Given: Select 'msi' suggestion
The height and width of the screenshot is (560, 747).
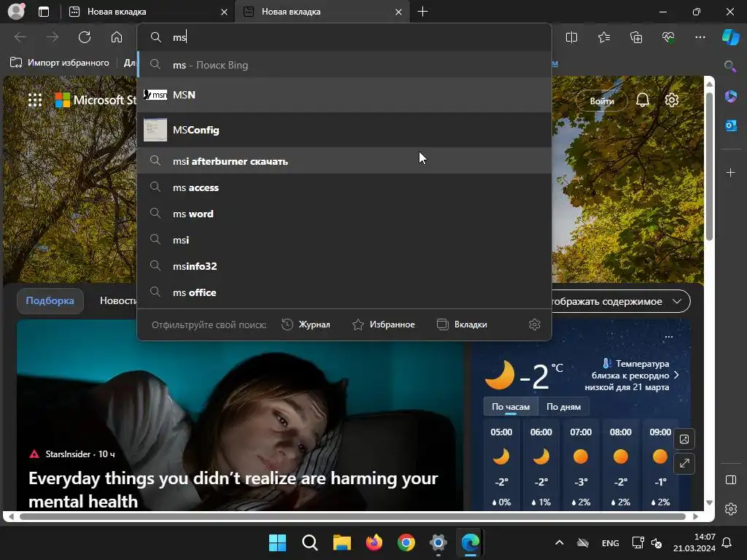Looking at the screenshot, I should pyautogui.click(x=344, y=240).
